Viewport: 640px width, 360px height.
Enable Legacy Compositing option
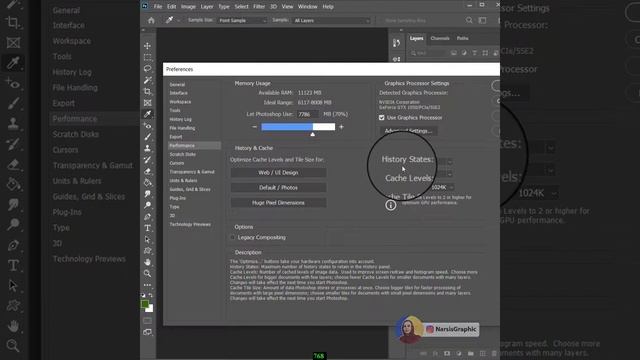[233, 237]
